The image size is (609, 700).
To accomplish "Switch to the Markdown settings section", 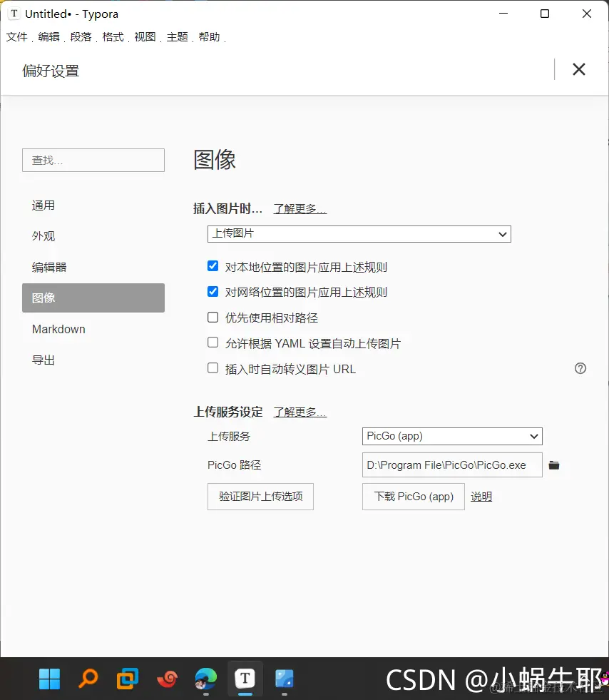I will (x=58, y=329).
